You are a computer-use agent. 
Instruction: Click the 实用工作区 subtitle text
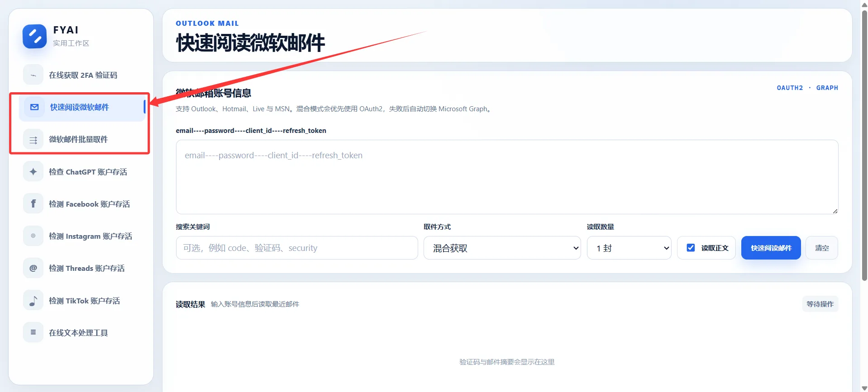71,43
